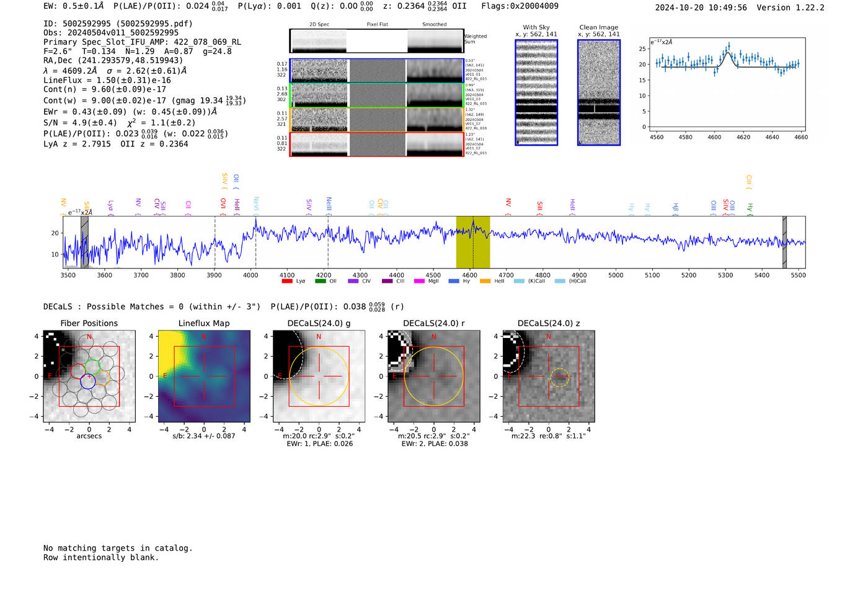Click the With Sky 2D image
868x591 pixels.
536,92
